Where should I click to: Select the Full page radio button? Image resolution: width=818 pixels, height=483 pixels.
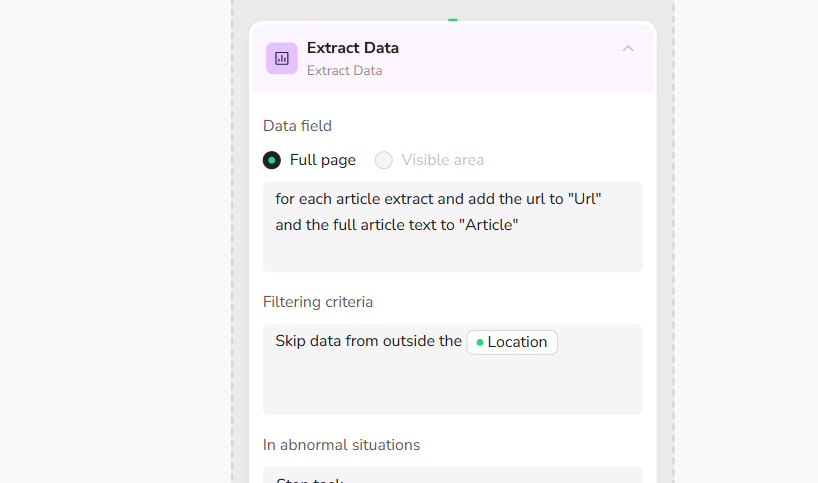pyautogui.click(x=272, y=160)
